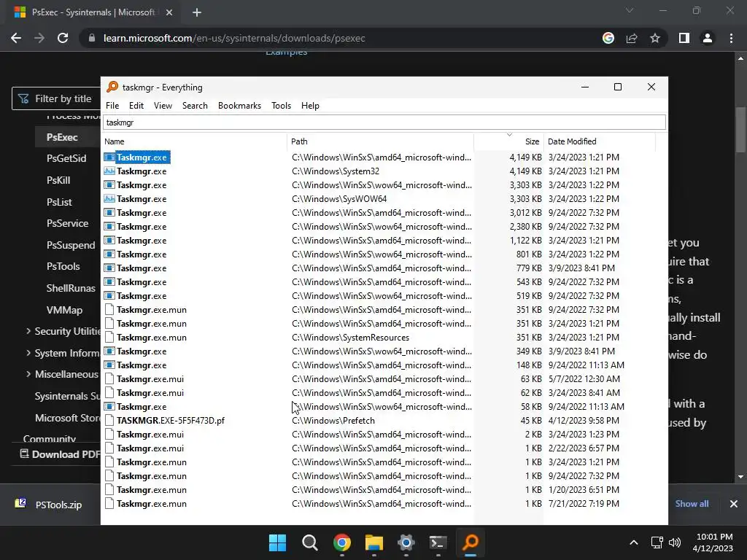Switch to Chrome in the taskbar
Image resolution: width=747 pixels, height=560 pixels.
click(342, 542)
